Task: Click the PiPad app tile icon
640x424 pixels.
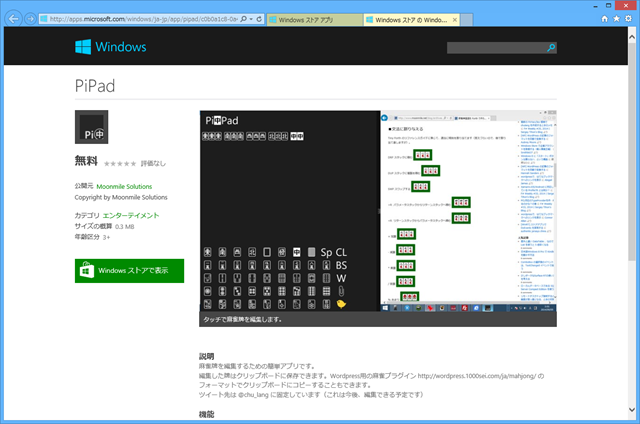Action: click(x=91, y=127)
